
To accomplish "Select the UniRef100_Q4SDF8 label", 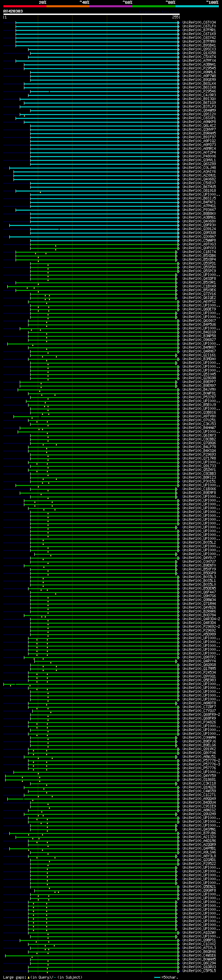I will coord(199,278).
